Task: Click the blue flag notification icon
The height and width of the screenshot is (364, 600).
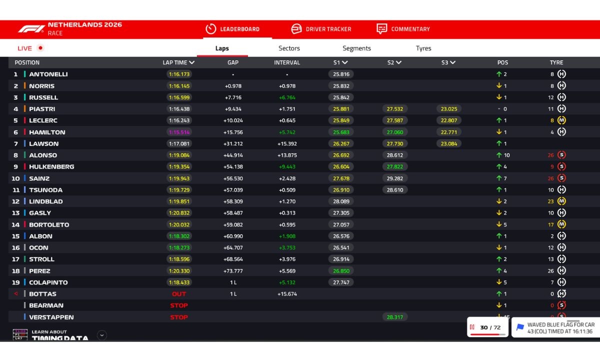Action: tap(520, 328)
